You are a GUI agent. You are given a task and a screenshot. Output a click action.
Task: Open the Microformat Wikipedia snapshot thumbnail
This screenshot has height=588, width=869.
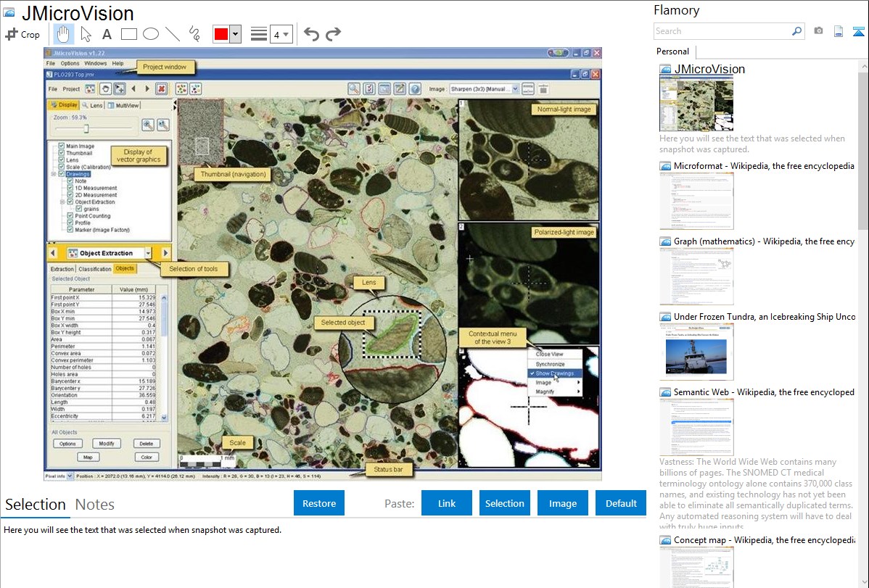point(696,201)
